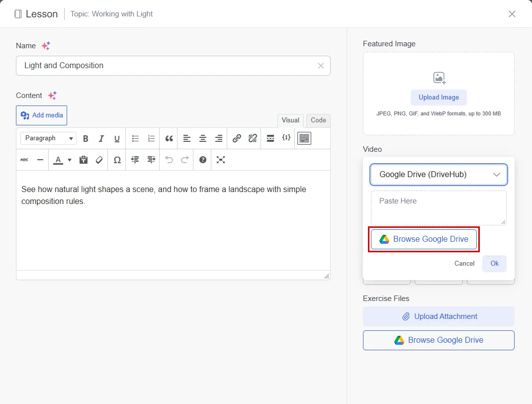
Task: Toggle the toolbar kitchen sink
Action: (x=304, y=138)
